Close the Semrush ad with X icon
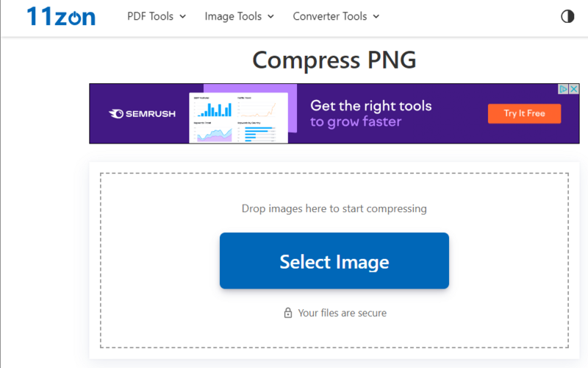The image size is (588, 368). point(575,89)
